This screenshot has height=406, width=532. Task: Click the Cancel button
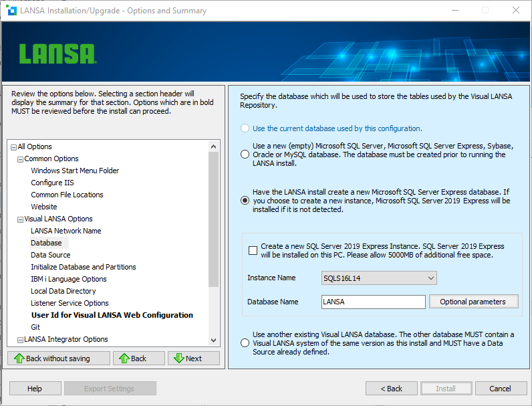(501, 389)
